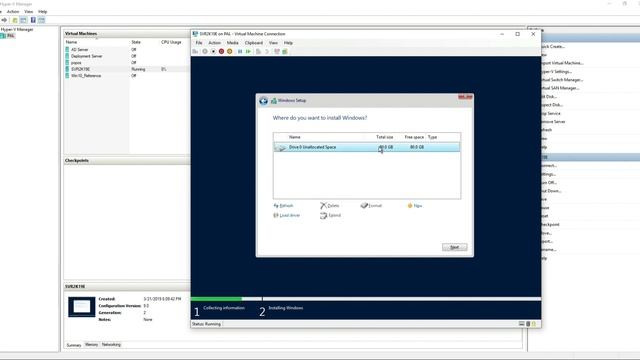Click the blue Help icon in Hyper-V toolbar
The image size is (640, 360).
point(33,20)
